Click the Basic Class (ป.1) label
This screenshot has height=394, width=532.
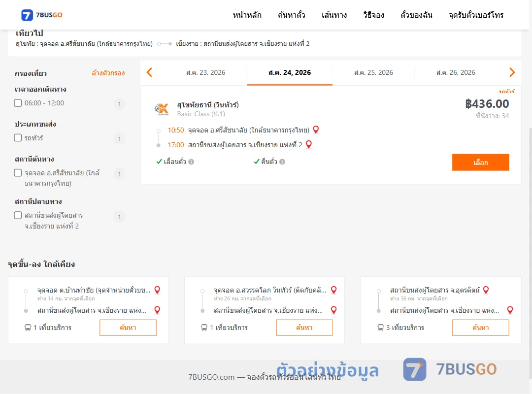(x=201, y=114)
